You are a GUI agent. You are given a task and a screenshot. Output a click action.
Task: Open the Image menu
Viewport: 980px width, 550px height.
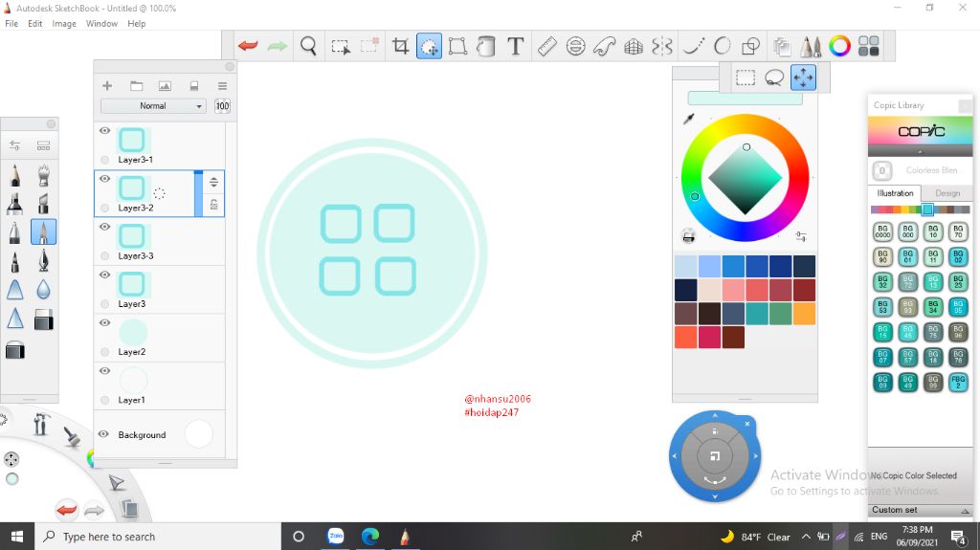[64, 24]
